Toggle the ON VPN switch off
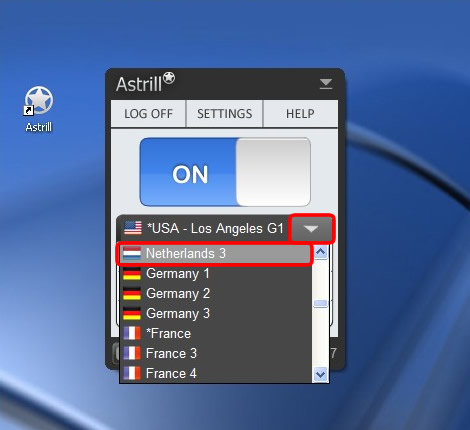Image resolution: width=470 pixels, height=430 pixels. click(225, 172)
